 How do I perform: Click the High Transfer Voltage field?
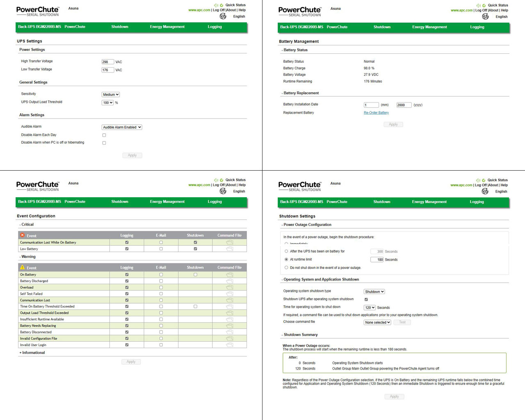(107, 62)
